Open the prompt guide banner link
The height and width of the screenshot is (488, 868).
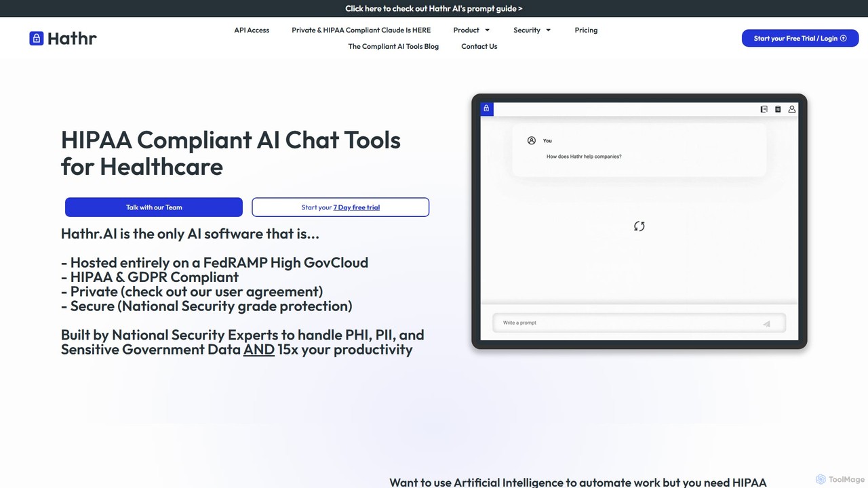[434, 9]
